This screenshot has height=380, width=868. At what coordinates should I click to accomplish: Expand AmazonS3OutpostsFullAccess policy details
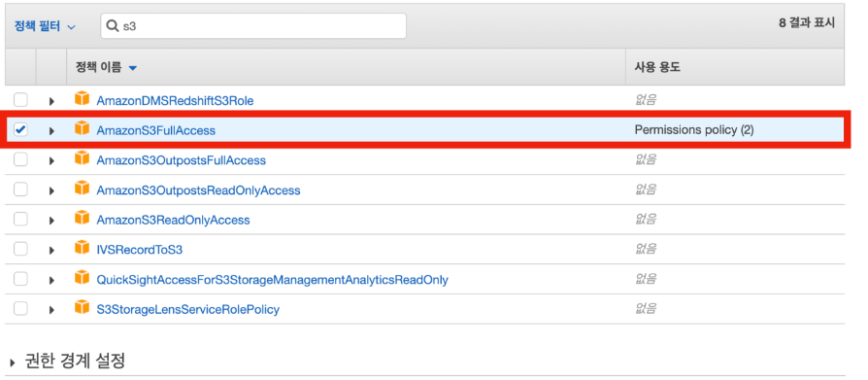click(51, 161)
